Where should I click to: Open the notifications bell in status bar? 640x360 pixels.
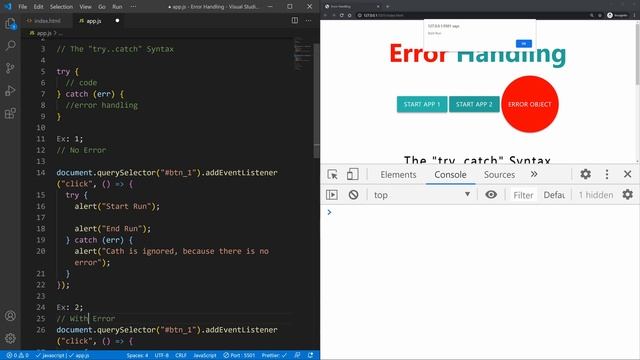pos(311,356)
